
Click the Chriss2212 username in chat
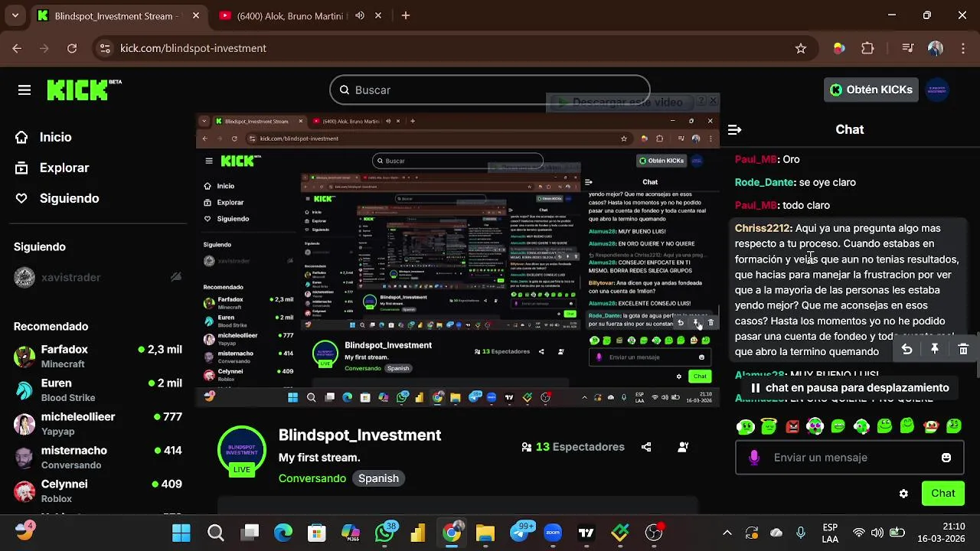tap(763, 228)
